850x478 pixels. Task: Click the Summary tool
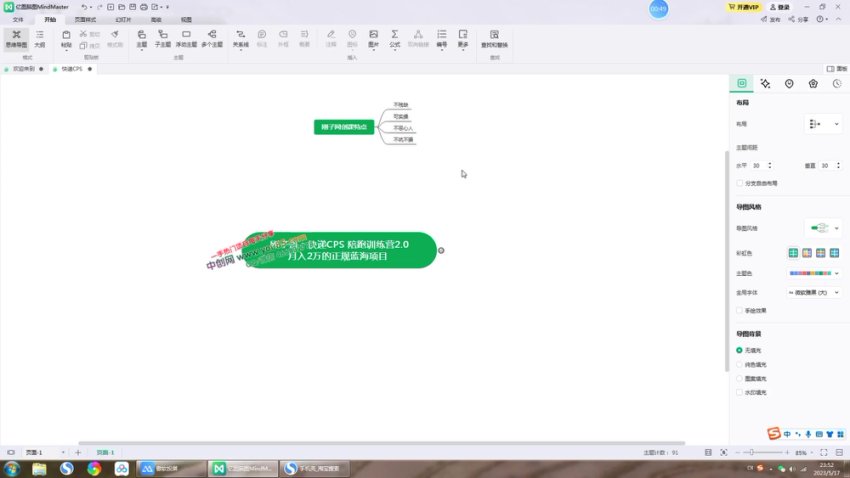305,38
